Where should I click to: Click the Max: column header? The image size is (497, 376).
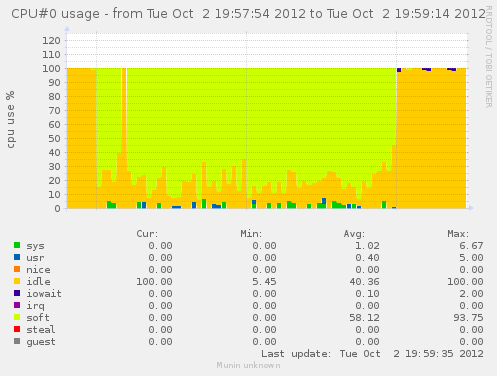[x=458, y=234]
